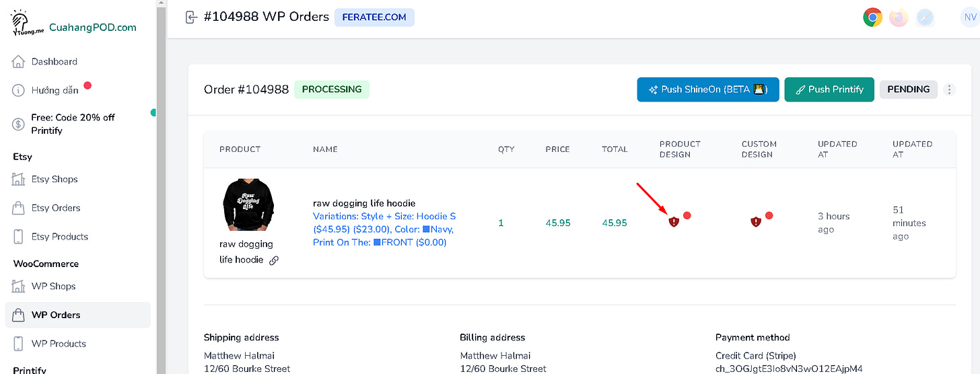Click the CuahangPOD.com logo
This screenshot has height=374, width=980.
[x=73, y=24]
